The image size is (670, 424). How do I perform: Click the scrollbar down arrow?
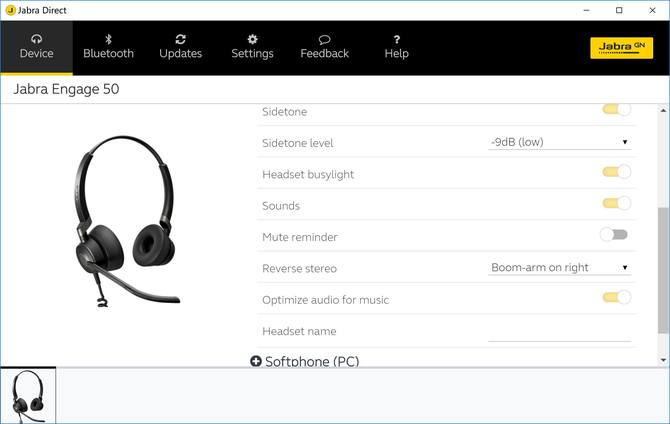(663, 360)
